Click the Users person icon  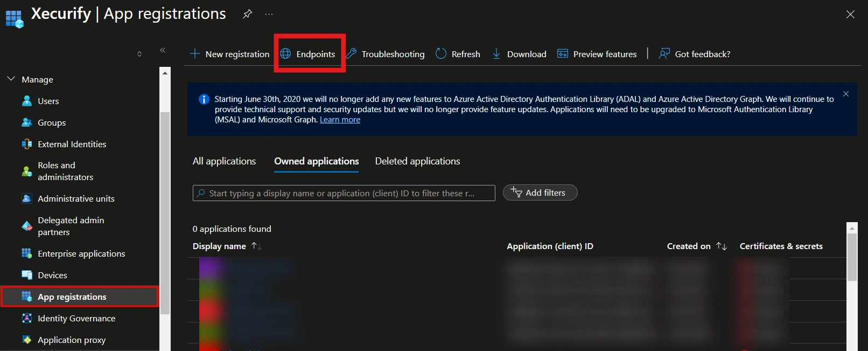pos(27,101)
